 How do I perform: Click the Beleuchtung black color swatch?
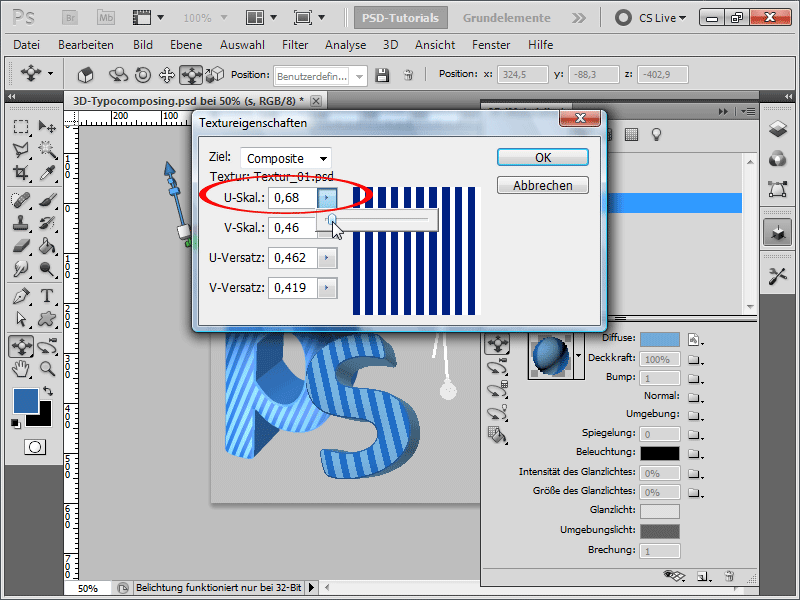660,453
